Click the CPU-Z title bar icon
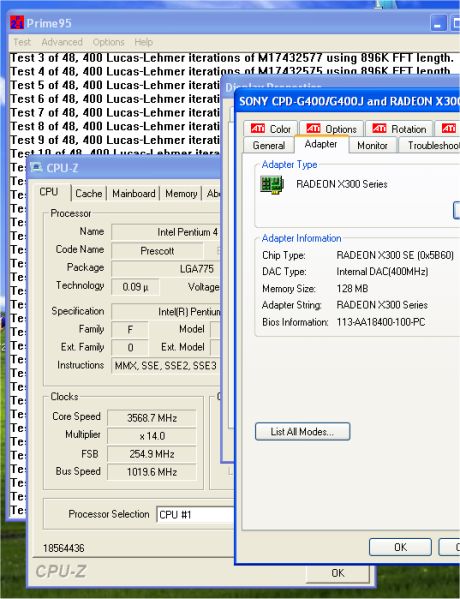 (x=37, y=168)
